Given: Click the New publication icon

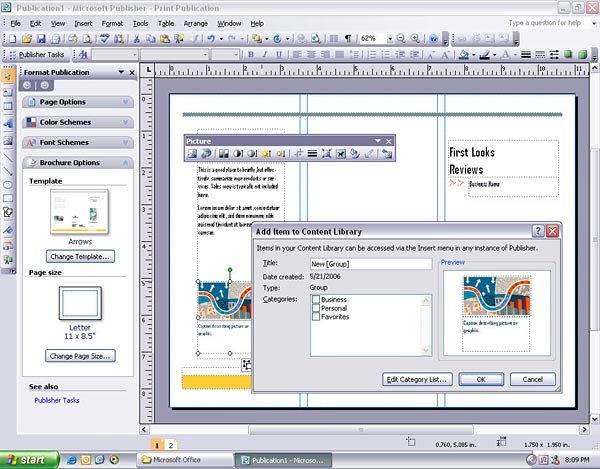Looking at the screenshot, I should 12,39.
